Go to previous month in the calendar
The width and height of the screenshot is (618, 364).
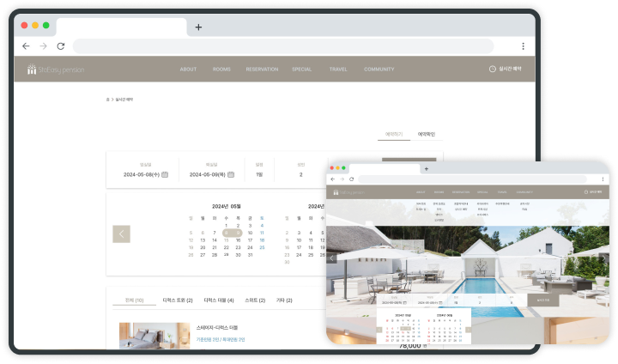pos(122,234)
